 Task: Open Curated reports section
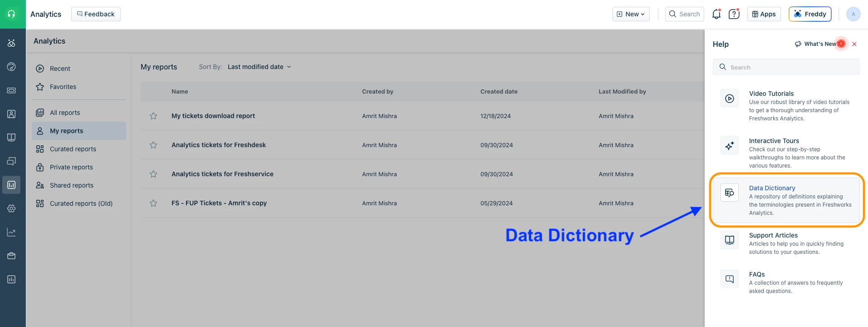pyautogui.click(x=79, y=149)
